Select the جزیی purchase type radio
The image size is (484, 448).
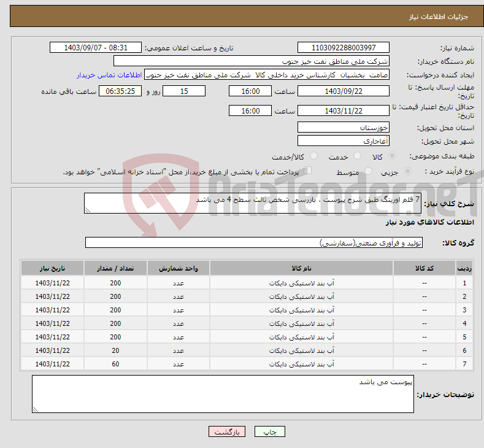click(x=407, y=171)
